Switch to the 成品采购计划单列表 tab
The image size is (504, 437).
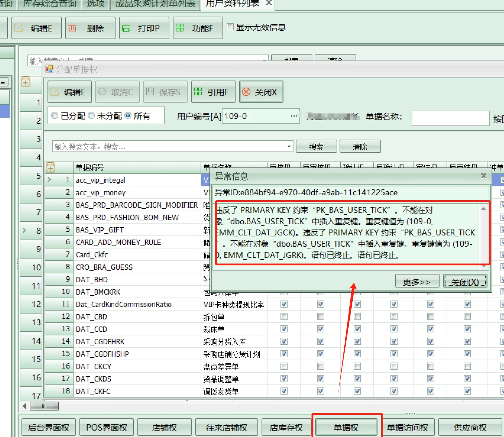click(x=155, y=4)
